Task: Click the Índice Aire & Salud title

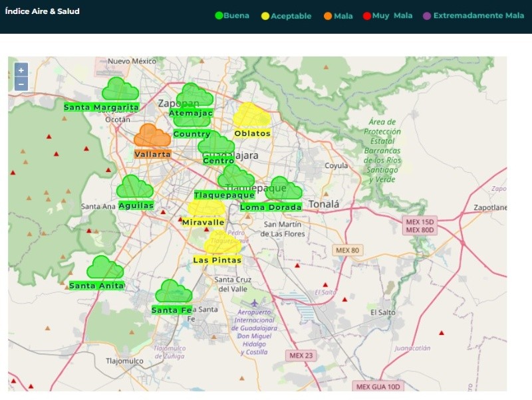Action: (x=43, y=11)
